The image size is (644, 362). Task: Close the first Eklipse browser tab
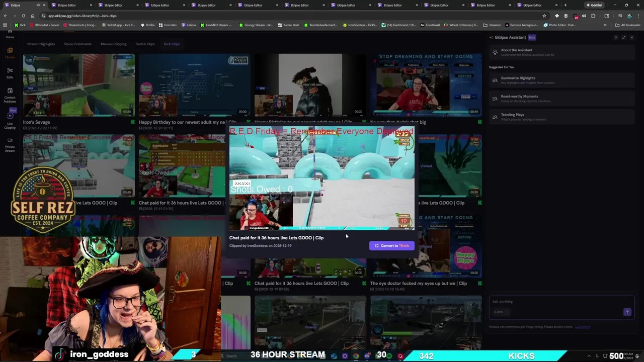44,5
